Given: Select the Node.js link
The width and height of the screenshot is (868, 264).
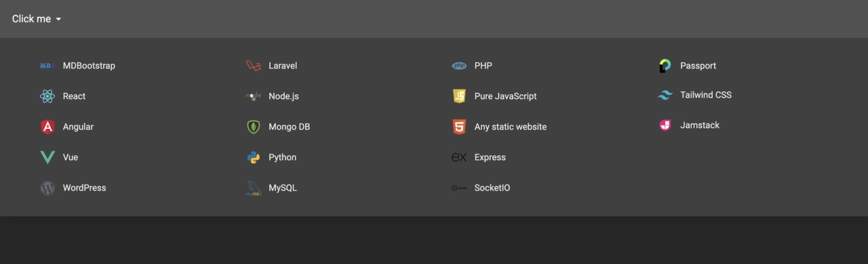Looking at the screenshot, I should [283, 96].
